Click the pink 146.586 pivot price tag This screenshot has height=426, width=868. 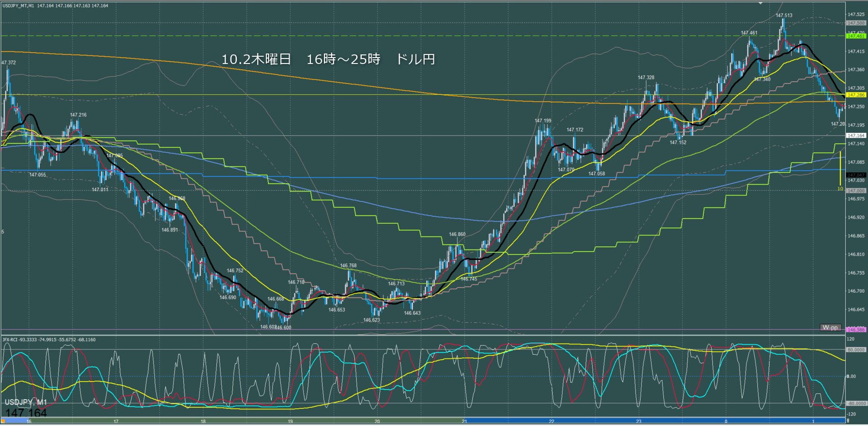click(856, 329)
